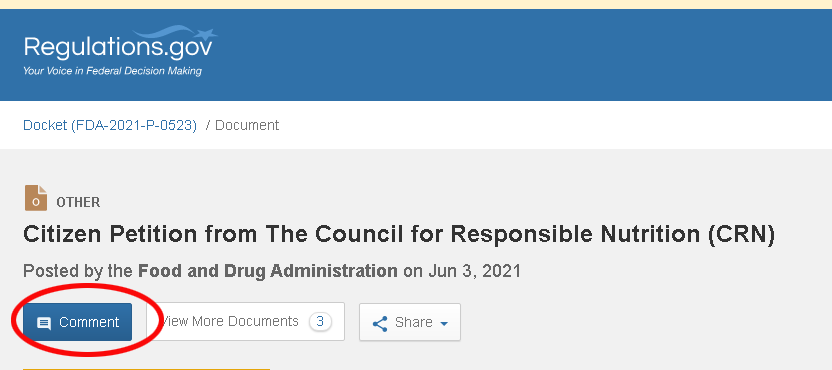Click the share network icon
Image resolution: width=832 pixels, height=370 pixels.
coord(379,323)
